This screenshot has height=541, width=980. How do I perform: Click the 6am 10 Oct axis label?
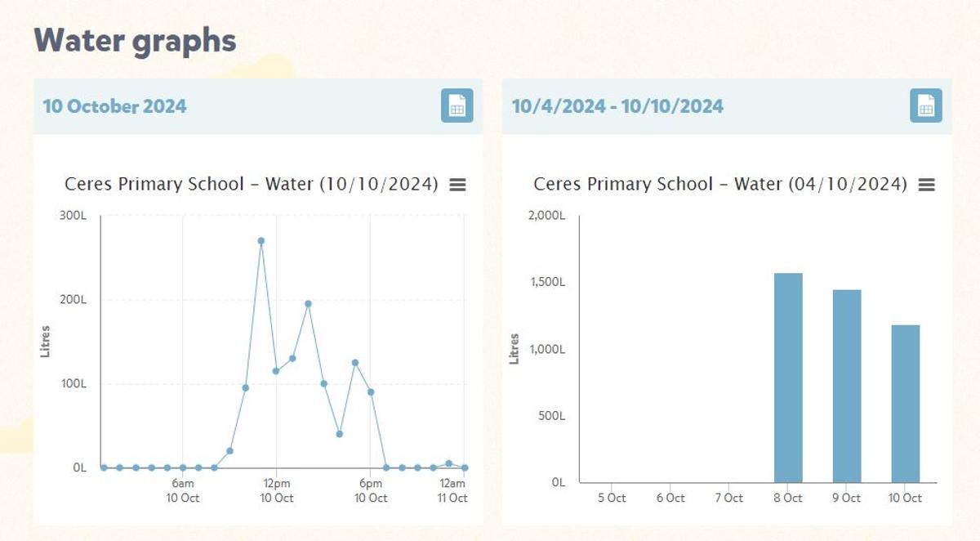[183, 491]
